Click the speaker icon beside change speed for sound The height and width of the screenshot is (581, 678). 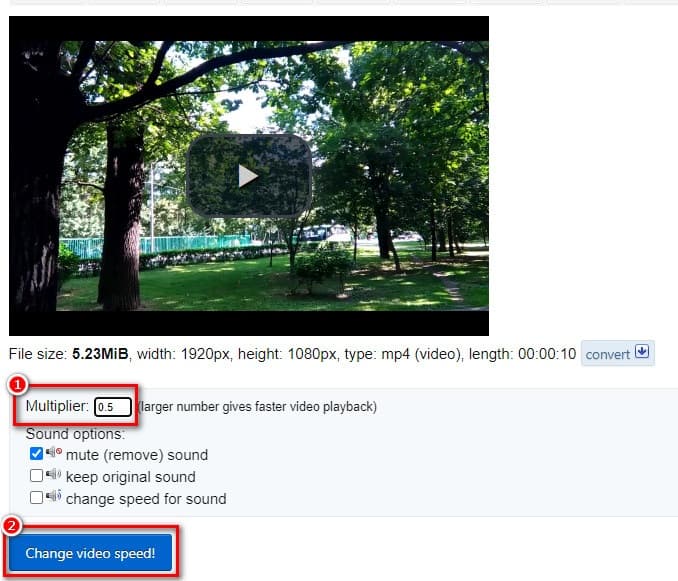coord(53,495)
